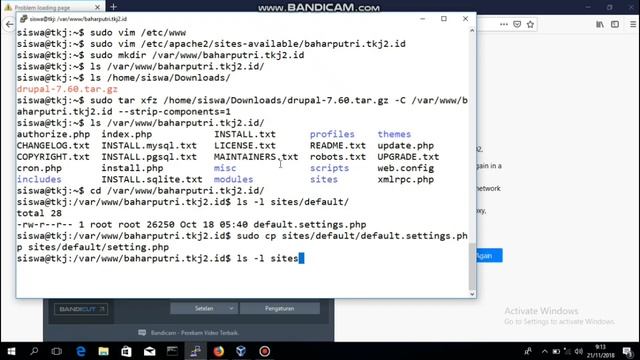Click 'xmlrpc.php' in file listing
Viewport: 640px width, 360px height.
(x=405, y=180)
